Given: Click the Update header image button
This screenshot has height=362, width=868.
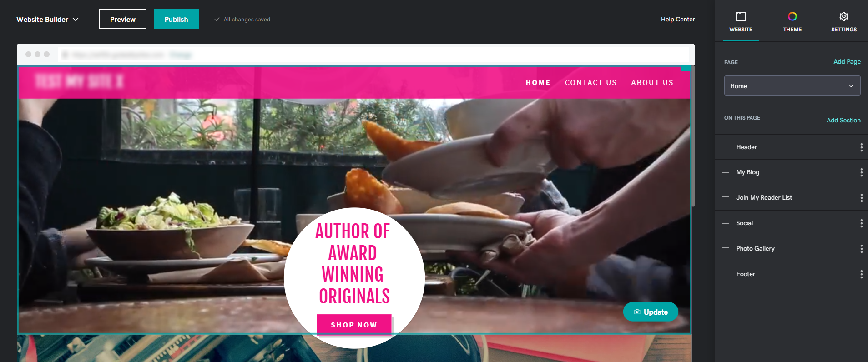Looking at the screenshot, I should tap(651, 312).
